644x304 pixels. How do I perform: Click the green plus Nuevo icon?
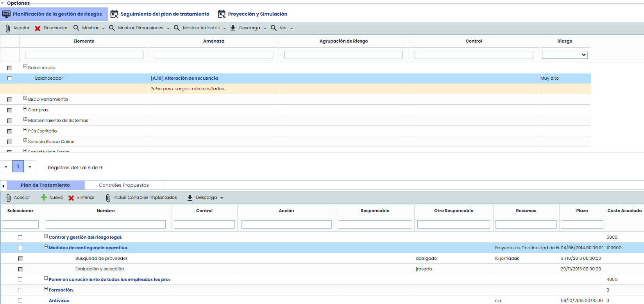[44, 198]
